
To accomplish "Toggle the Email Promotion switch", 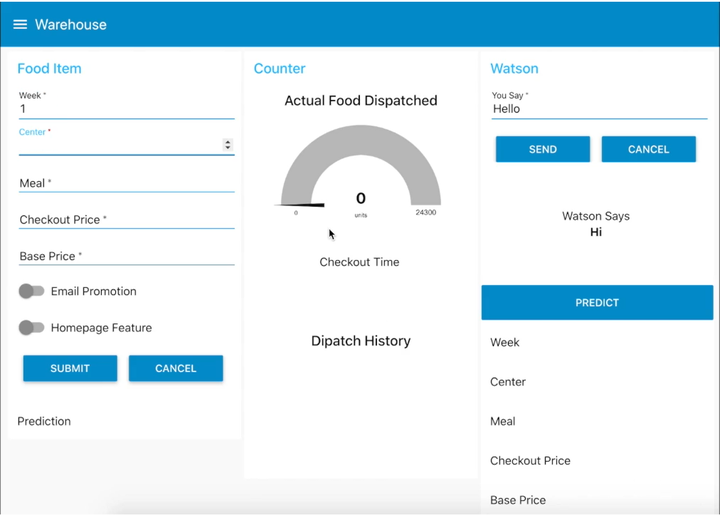I will (x=31, y=291).
